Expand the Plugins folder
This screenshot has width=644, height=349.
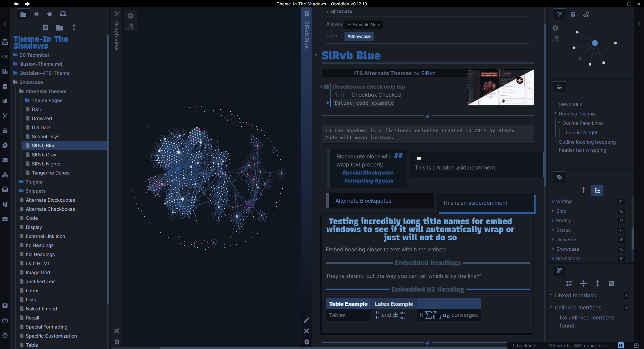[x=31, y=182]
